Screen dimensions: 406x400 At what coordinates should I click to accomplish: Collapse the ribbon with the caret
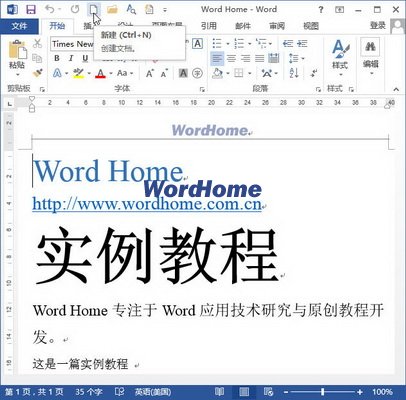tap(396, 89)
